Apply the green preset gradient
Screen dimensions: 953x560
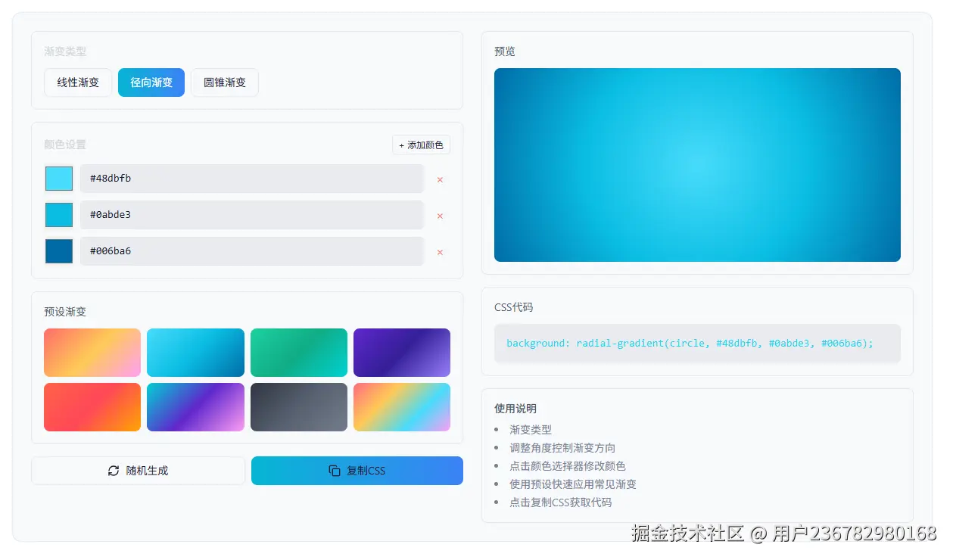click(298, 352)
